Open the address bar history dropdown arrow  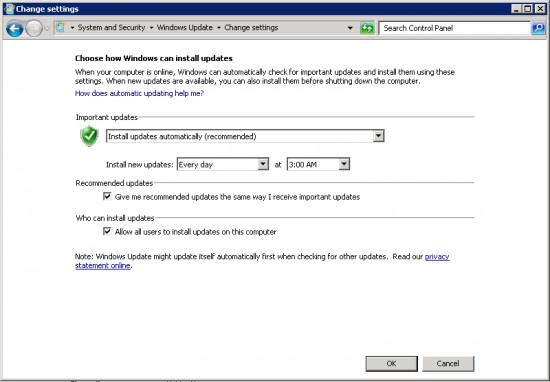pos(350,28)
